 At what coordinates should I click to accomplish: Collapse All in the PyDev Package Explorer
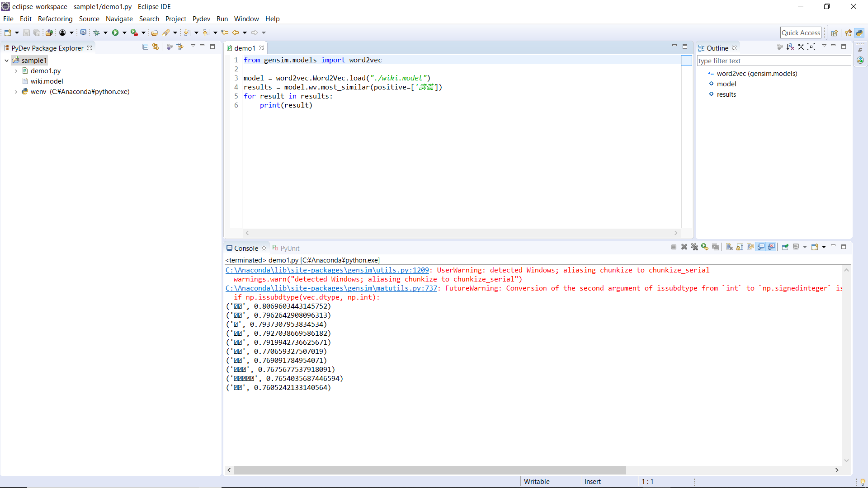(145, 46)
